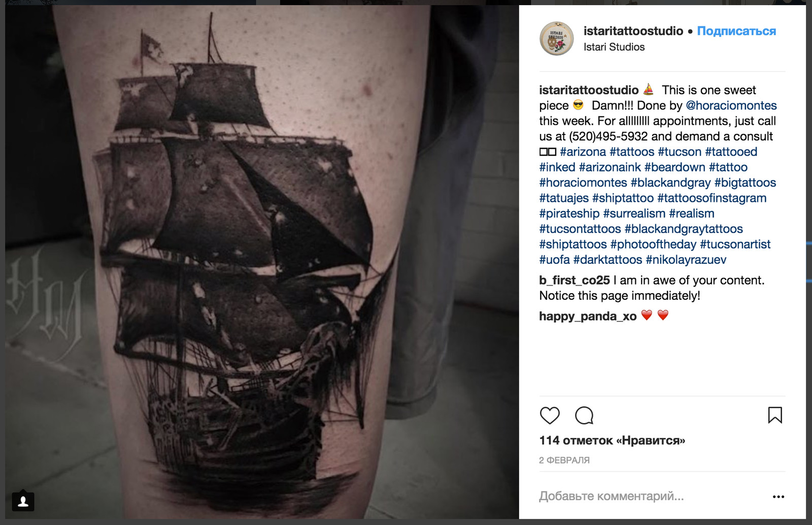Open the comment bubble icon

(584, 415)
